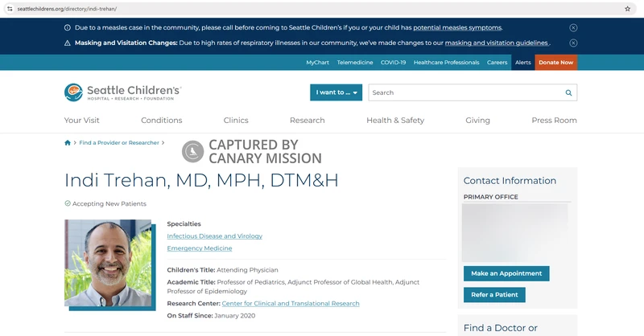Image resolution: width=644 pixels, height=336 pixels.
Task: Open the Health & Safety menu
Action: click(x=394, y=121)
